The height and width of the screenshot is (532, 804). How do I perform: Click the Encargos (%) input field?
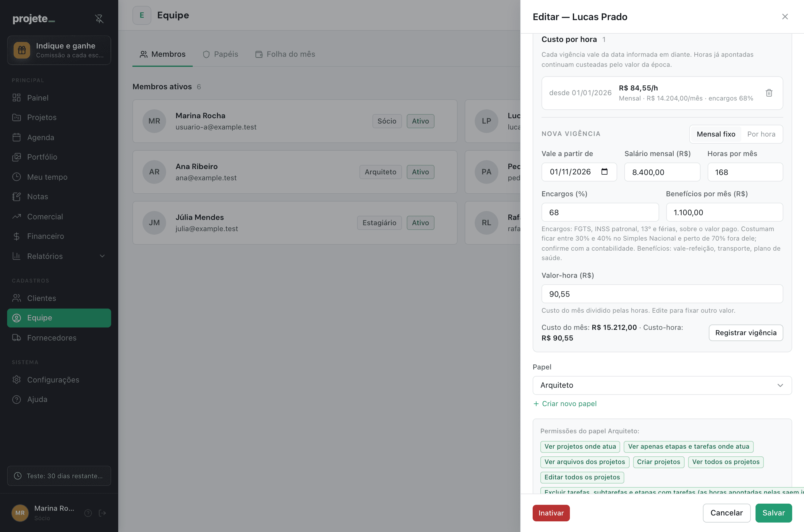(x=600, y=213)
